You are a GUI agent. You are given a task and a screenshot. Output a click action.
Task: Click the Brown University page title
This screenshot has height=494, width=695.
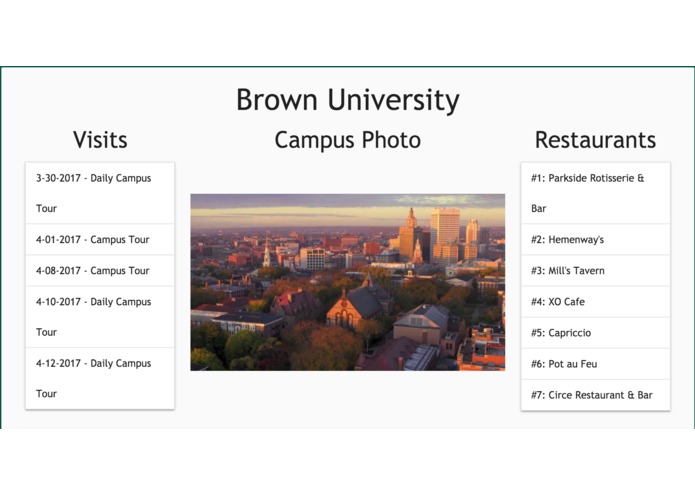coord(348,100)
